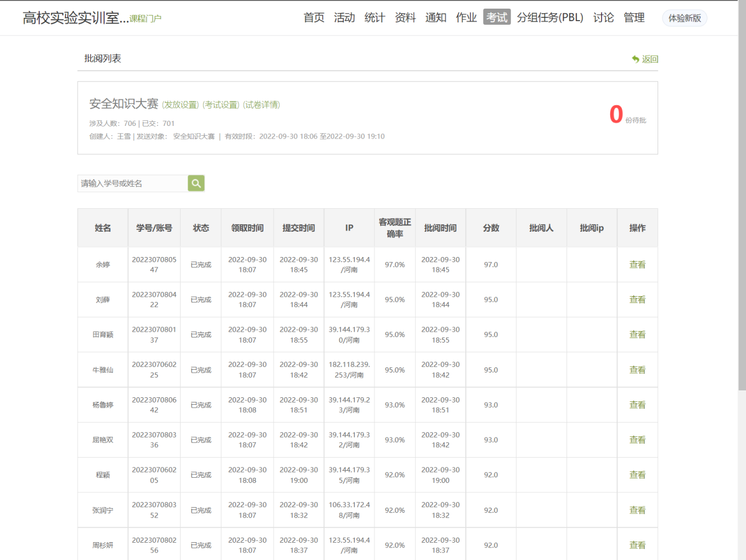
Task: Go to the 资料 section
Action: [x=405, y=18]
